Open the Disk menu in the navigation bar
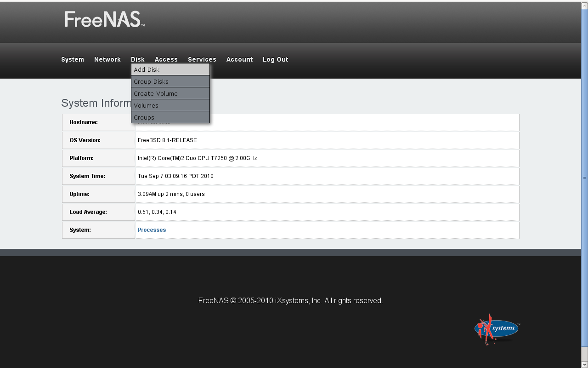 click(138, 59)
